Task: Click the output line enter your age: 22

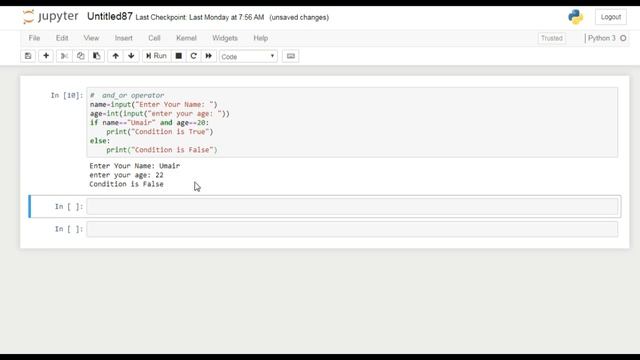Action: tap(127, 175)
